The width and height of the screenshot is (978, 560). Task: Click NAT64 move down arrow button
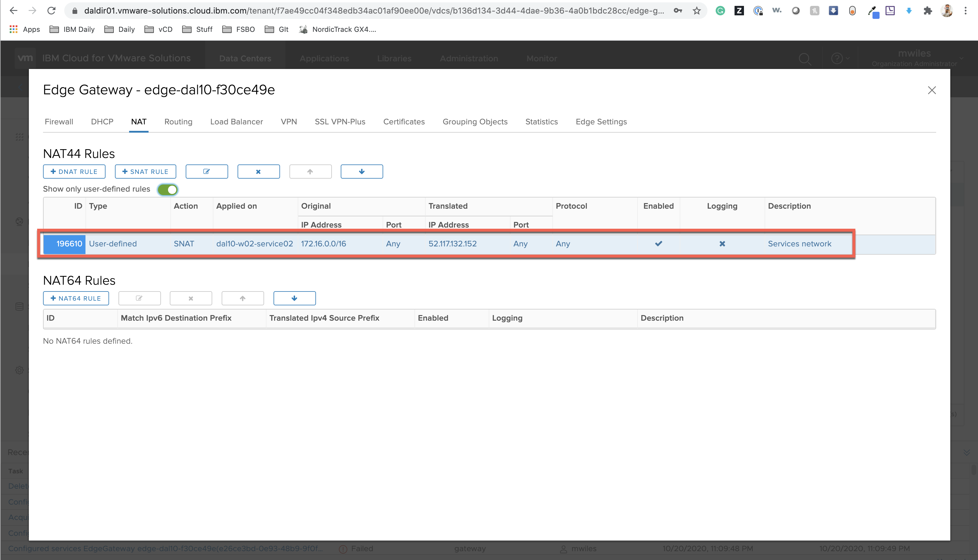coord(294,298)
